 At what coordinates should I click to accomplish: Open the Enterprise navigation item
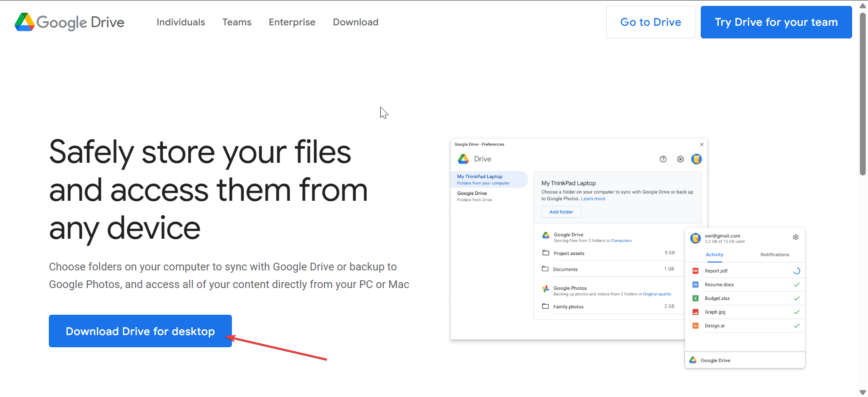(292, 22)
